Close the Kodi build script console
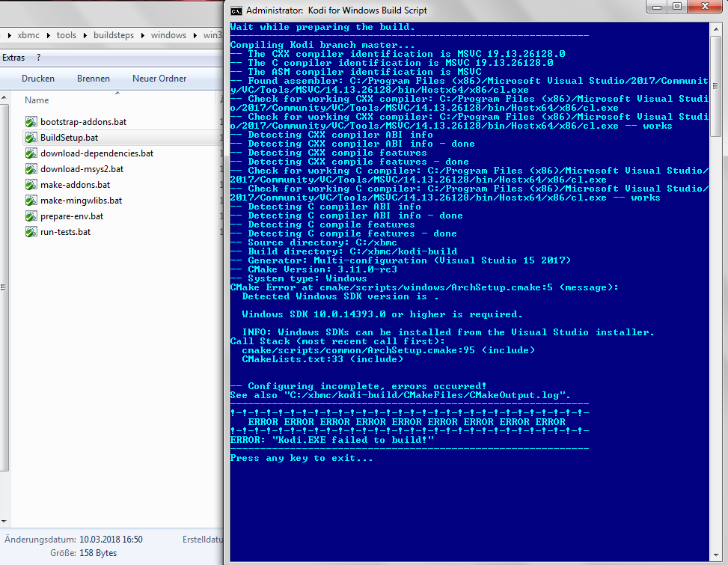The image size is (728, 565). tap(705, 7)
